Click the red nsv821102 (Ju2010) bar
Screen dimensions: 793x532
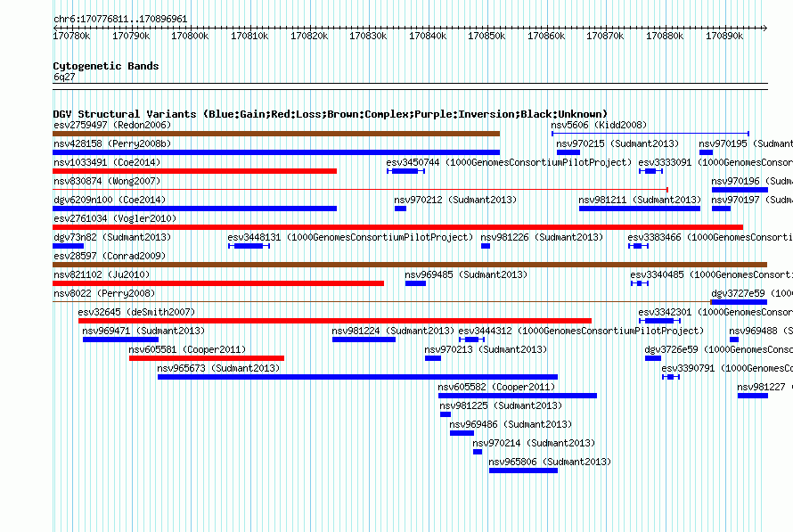(x=218, y=283)
